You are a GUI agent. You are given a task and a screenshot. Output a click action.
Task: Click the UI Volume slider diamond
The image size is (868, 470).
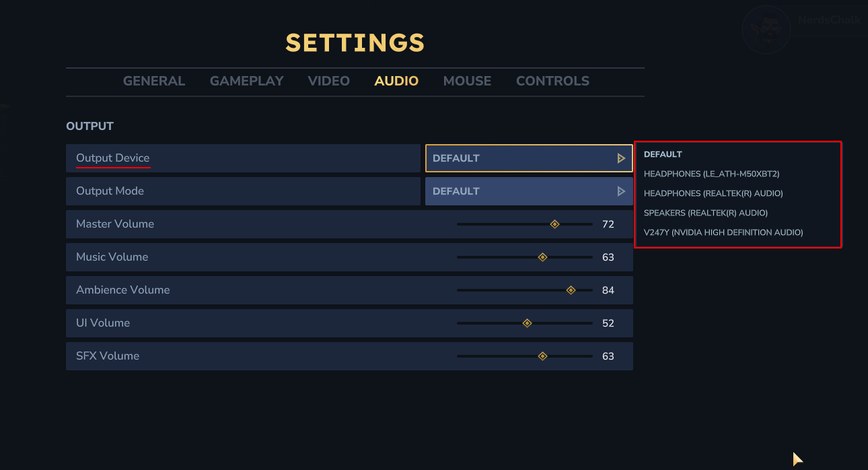[527, 323]
